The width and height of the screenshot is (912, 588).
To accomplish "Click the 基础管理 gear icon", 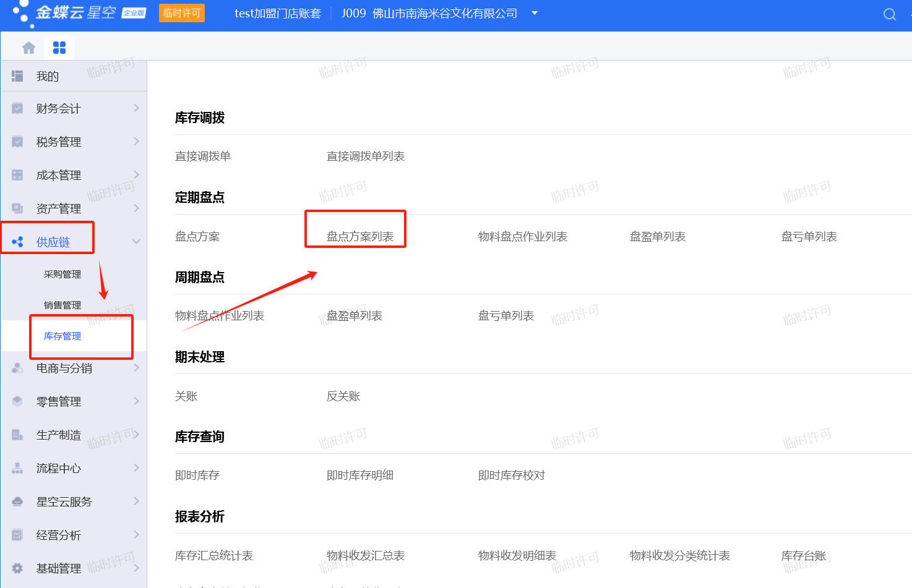I will (17, 568).
